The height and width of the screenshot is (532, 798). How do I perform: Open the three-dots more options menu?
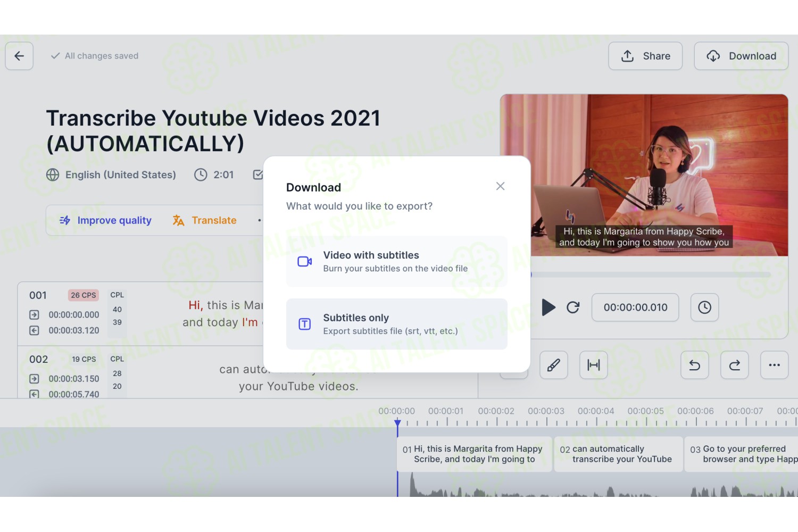point(775,365)
